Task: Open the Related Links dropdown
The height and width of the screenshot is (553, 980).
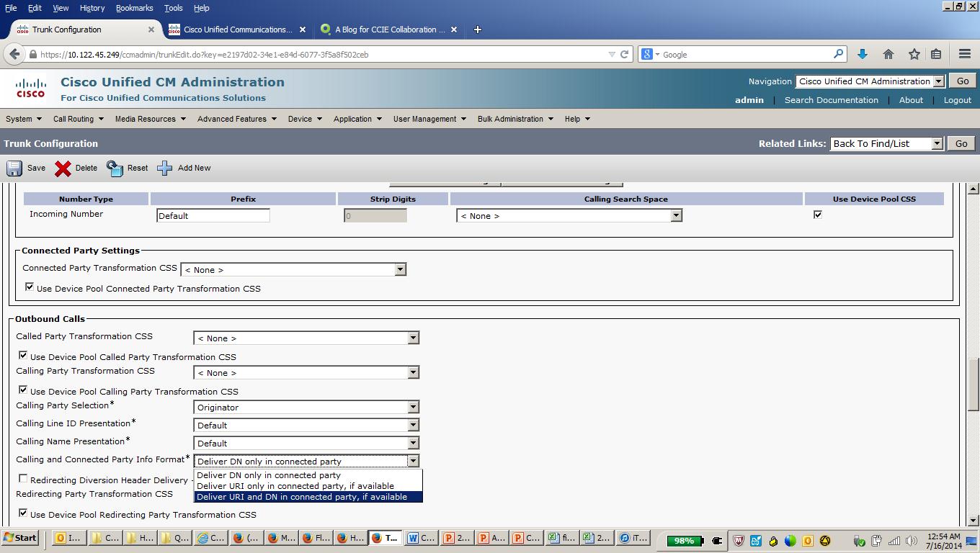Action: tap(886, 143)
